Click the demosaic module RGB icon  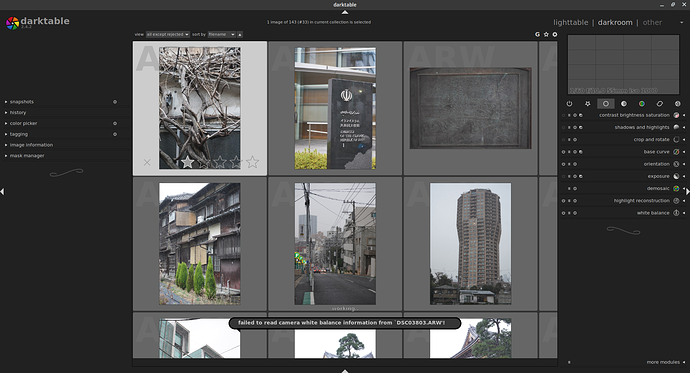[676, 188]
